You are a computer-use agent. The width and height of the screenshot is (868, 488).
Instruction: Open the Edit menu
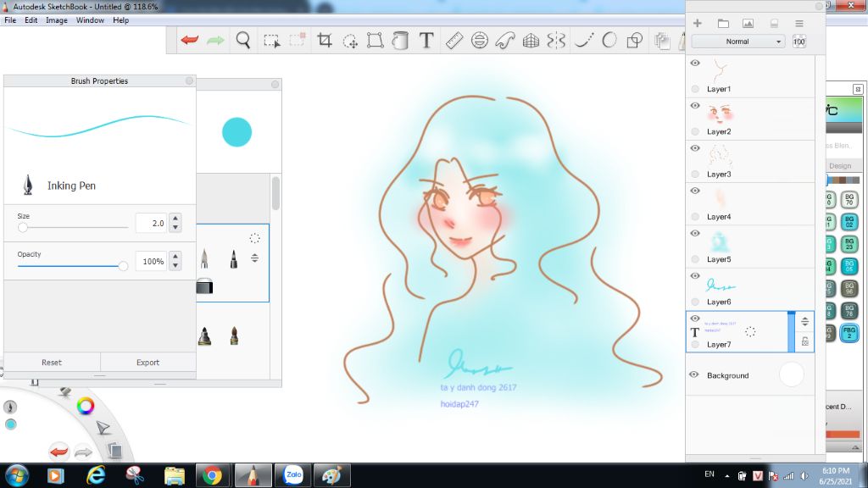tap(31, 20)
